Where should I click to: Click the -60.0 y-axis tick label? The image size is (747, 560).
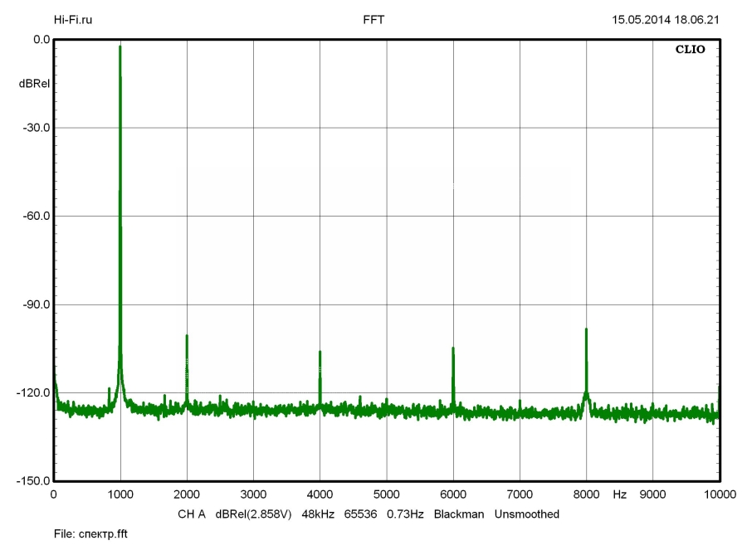pos(35,216)
